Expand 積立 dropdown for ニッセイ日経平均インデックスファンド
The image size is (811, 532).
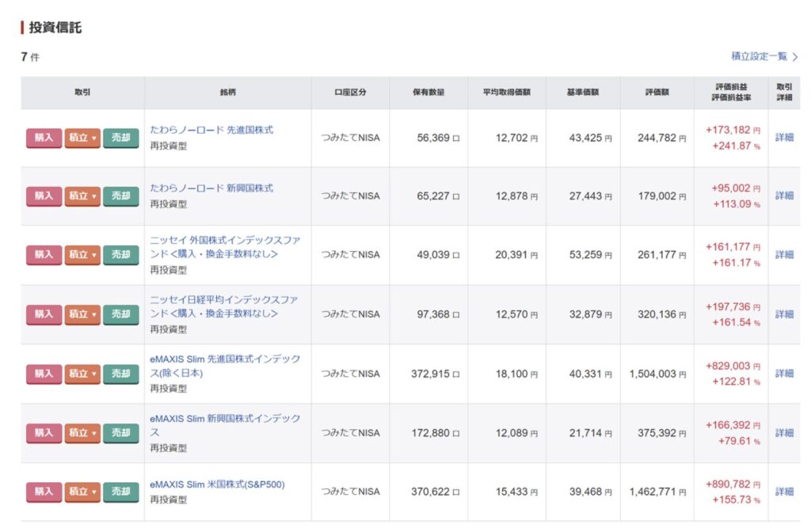pos(82,314)
